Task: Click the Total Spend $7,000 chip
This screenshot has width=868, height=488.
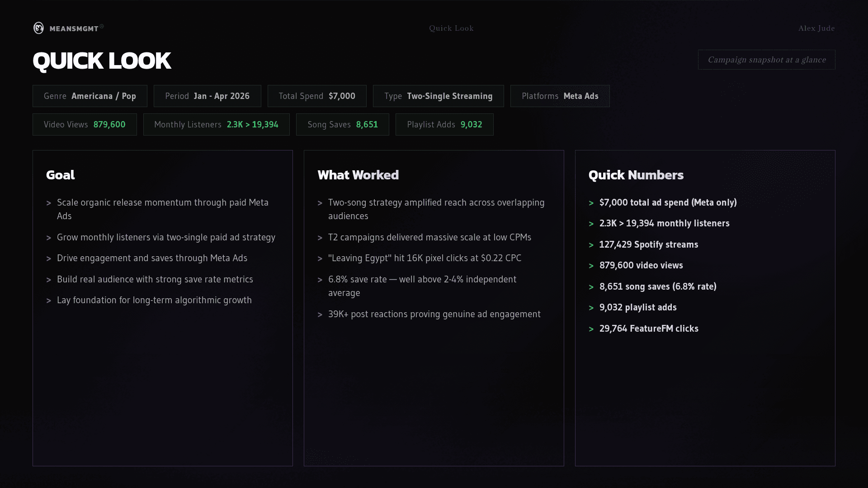Action: (x=316, y=96)
